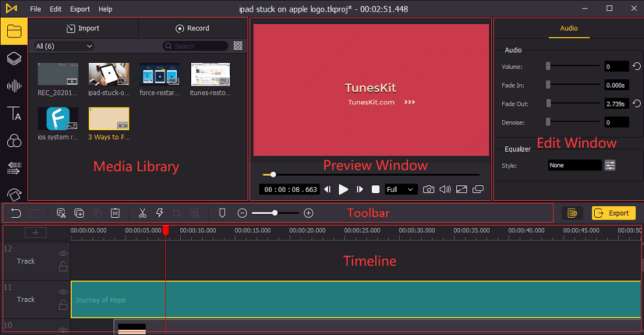
Task: Play the preview video
Action: 343,189
